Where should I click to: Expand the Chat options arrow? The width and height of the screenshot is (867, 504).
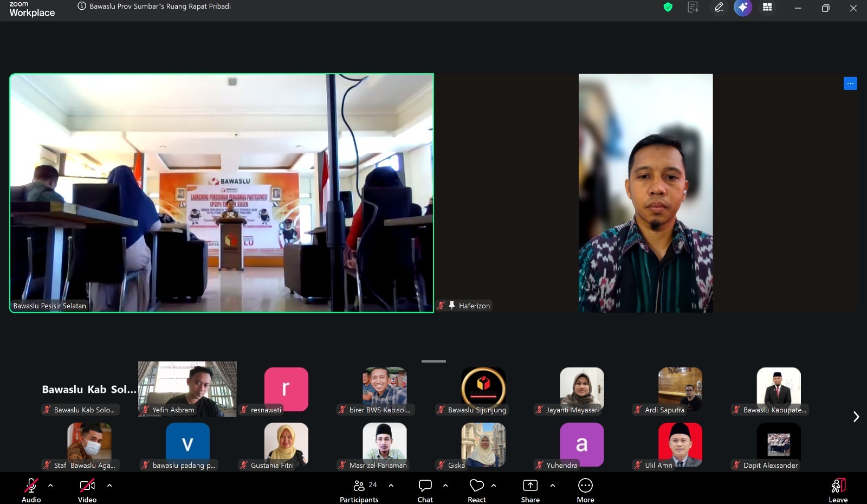445,486
